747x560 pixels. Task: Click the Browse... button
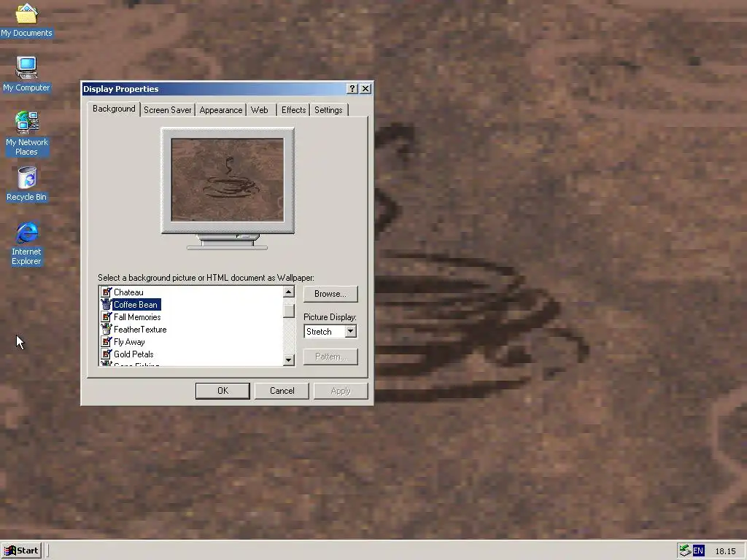(330, 294)
